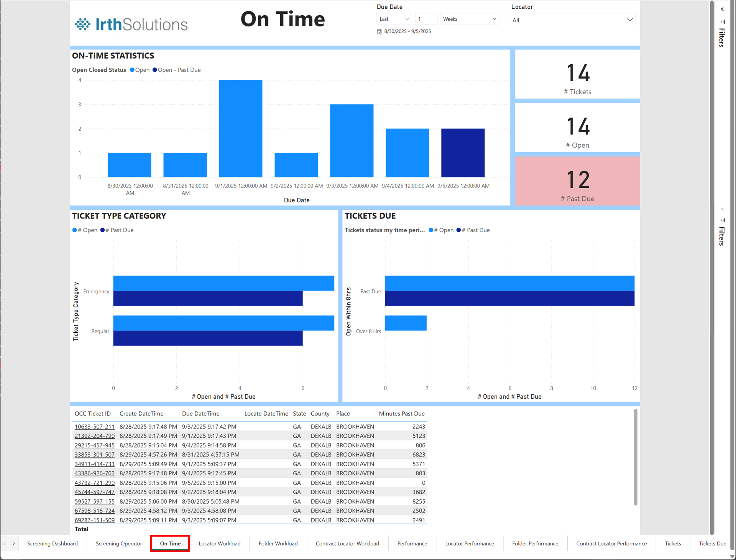Expand the Locator 'All' dropdown

tap(572, 20)
